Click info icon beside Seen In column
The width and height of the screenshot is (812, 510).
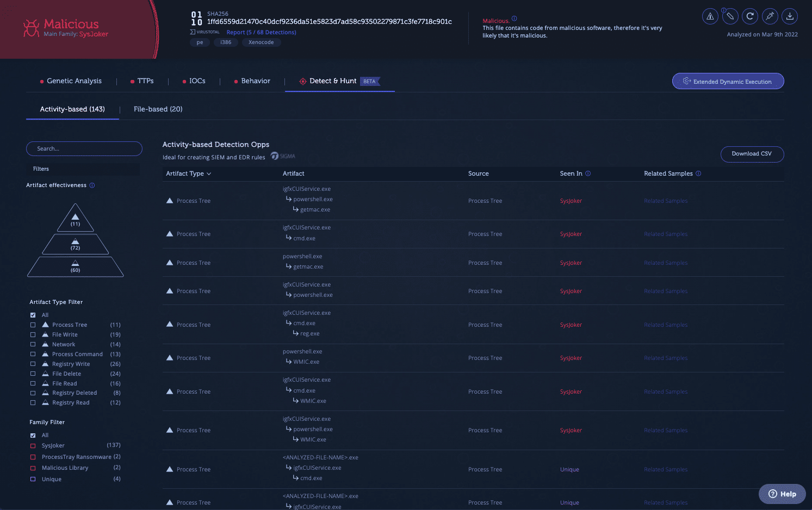pos(588,173)
